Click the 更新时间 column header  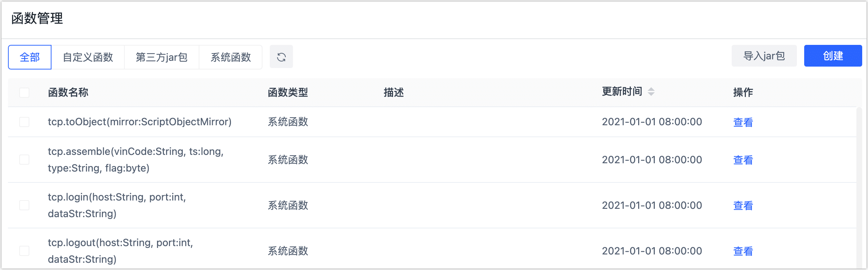coord(622,92)
